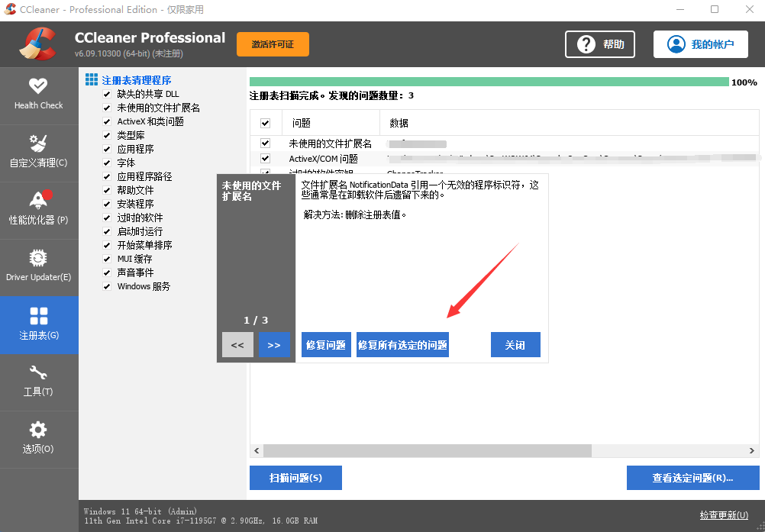Click 激活许可证 orange button
The image size is (765, 532).
click(x=273, y=44)
